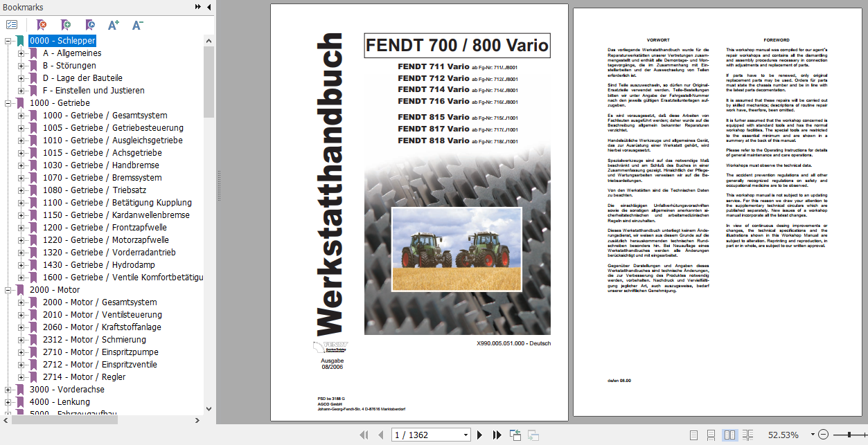This screenshot has width=868, height=445.
Task: Open 1080 - Getriebe / Triebsatz bookmark
Action: (x=95, y=190)
